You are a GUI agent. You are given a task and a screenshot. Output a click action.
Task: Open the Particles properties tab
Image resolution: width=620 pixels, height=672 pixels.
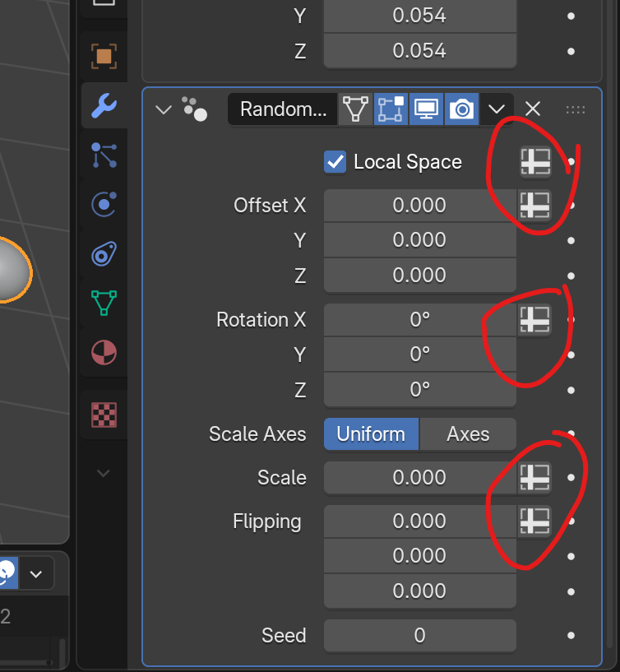click(x=104, y=155)
